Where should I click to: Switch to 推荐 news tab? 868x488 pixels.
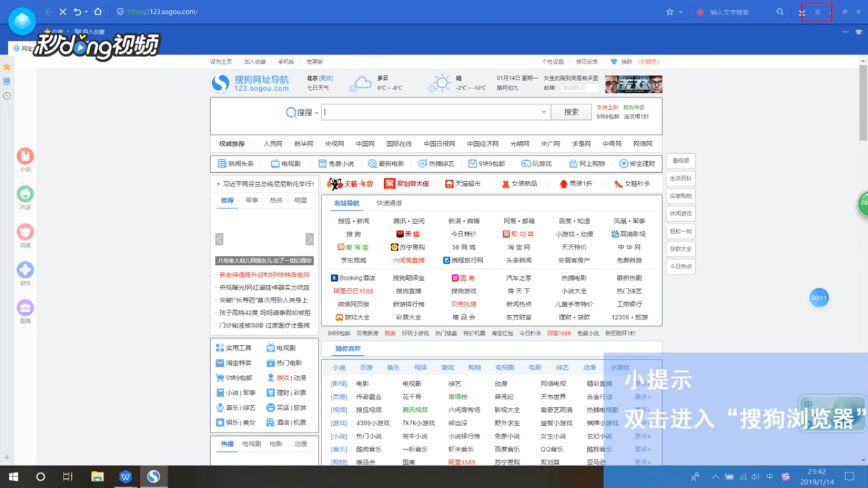tap(227, 200)
